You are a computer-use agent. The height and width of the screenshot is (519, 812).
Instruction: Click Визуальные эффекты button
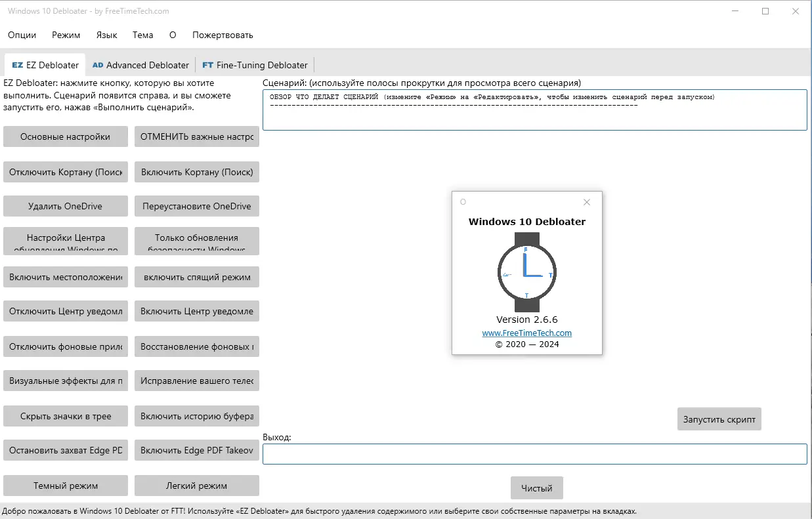(65, 381)
